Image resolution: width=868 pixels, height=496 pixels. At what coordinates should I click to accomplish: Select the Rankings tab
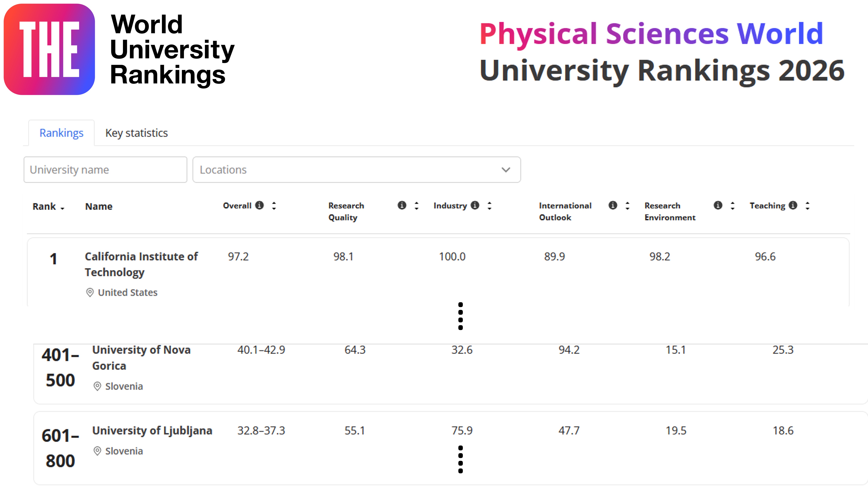click(61, 133)
